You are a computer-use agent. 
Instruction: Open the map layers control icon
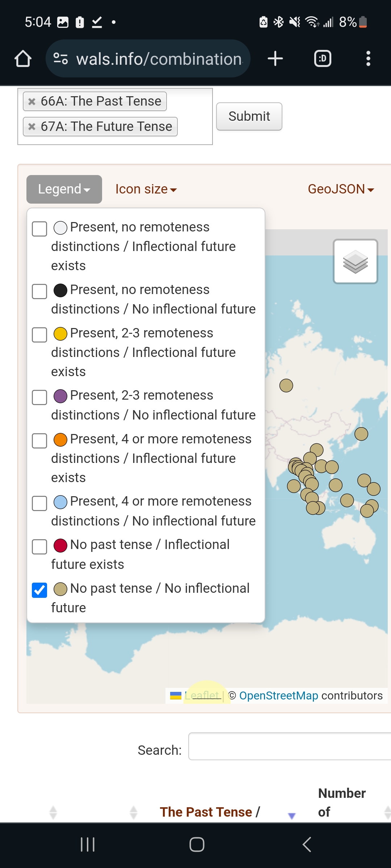(x=356, y=261)
